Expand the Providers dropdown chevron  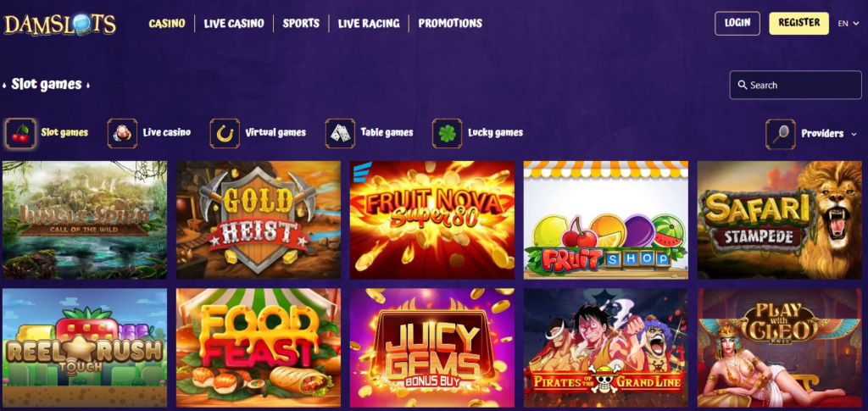point(854,134)
